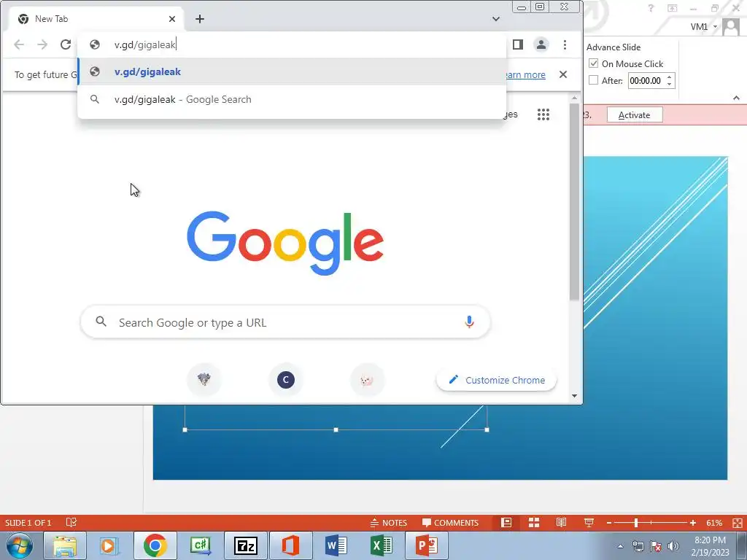Open 7-Zip from the taskbar
This screenshot has width=747, height=560.
click(x=245, y=545)
